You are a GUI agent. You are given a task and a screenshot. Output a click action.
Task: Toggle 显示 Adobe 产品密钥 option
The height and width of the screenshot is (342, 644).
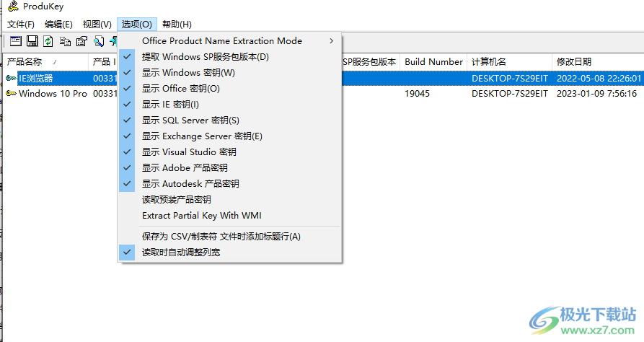(x=230, y=167)
